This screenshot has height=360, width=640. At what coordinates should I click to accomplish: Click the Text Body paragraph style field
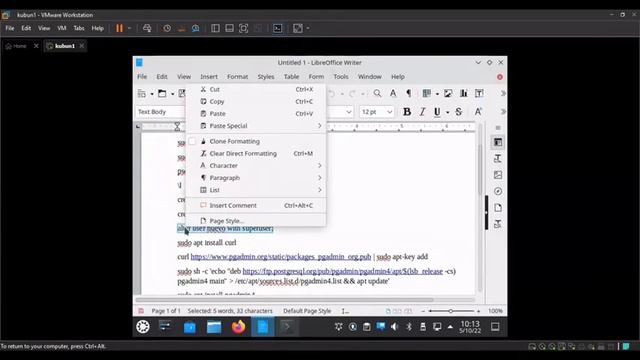(x=159, y=112)
